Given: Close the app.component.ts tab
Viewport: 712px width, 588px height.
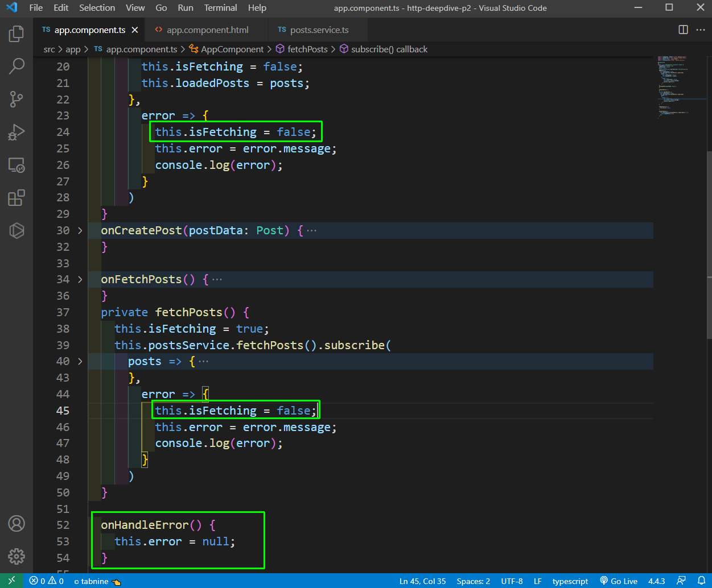Looking at the screenshot, I should pyautogui.click(x=135, y=30).
